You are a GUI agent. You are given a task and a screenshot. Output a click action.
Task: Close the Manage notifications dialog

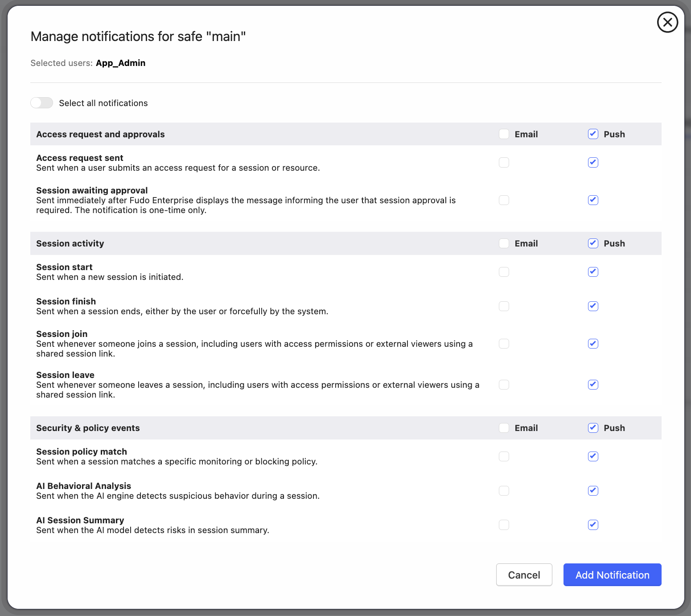[667, 22]
